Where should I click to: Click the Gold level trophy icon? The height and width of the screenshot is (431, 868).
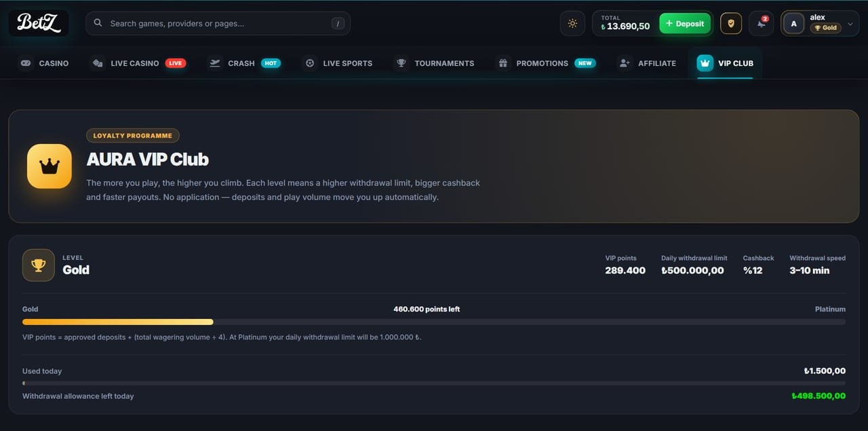click(x=39, y=265)
